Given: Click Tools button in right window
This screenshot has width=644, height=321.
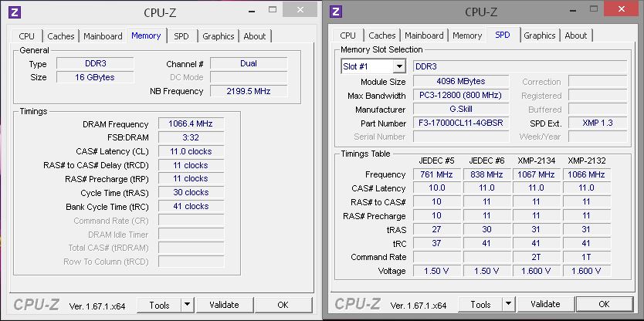Looking at the screenshot, I should click(x=480, y=304).
